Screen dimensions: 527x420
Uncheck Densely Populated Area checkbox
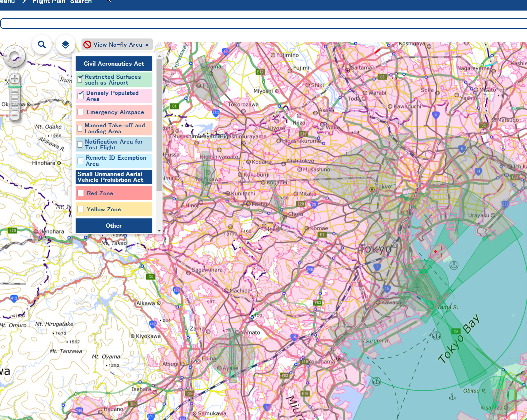81,95
